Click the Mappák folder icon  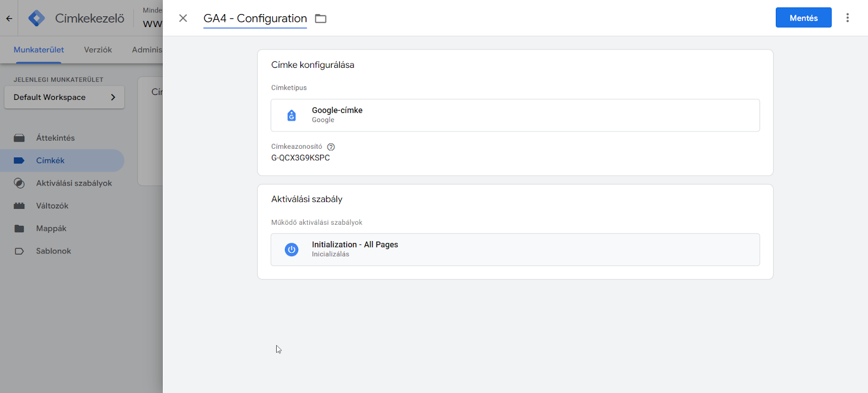[x=19, y=229]
